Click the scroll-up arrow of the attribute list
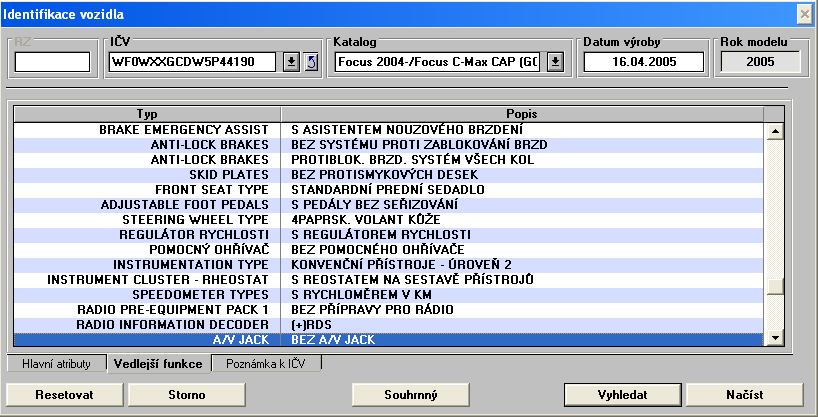Viewport: 818px width, 417px height. [773, 130]
